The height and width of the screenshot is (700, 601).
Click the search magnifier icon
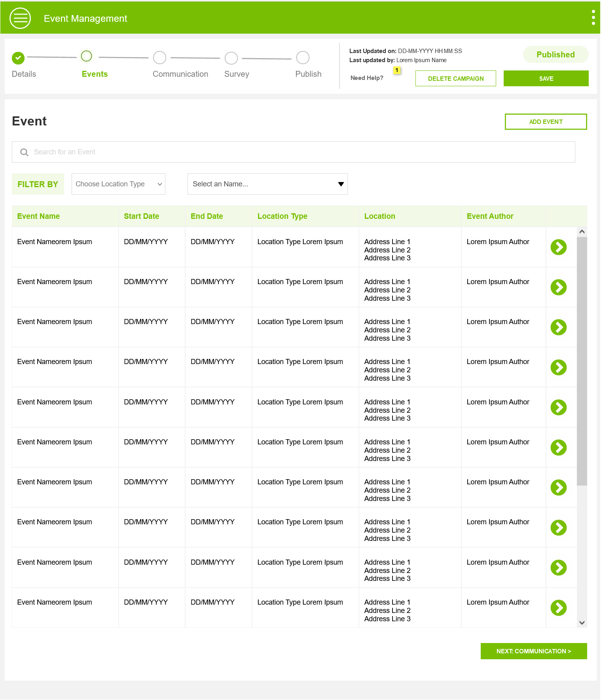click(x=24, y=152)
